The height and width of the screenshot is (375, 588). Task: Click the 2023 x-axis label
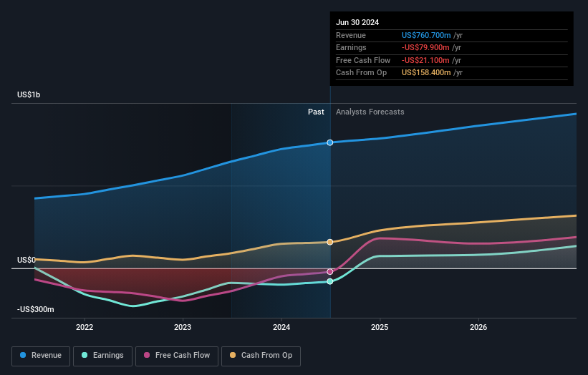point(183,327)
